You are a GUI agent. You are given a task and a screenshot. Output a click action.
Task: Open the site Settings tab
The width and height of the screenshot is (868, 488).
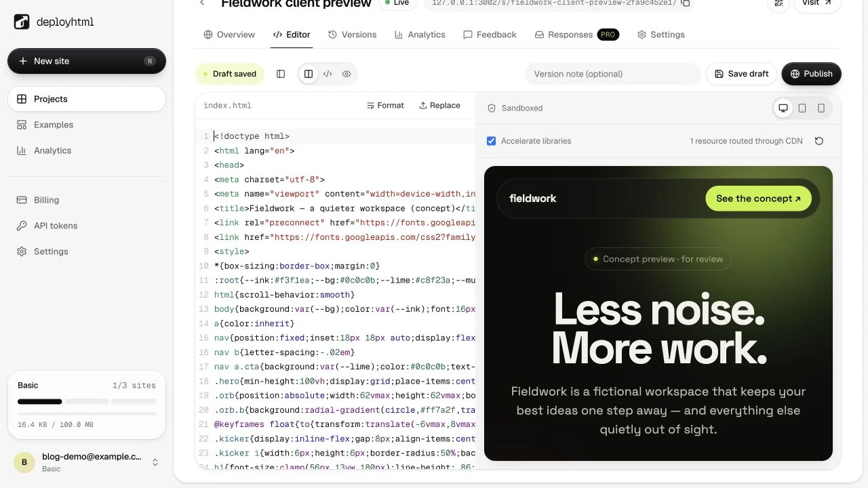660,35
